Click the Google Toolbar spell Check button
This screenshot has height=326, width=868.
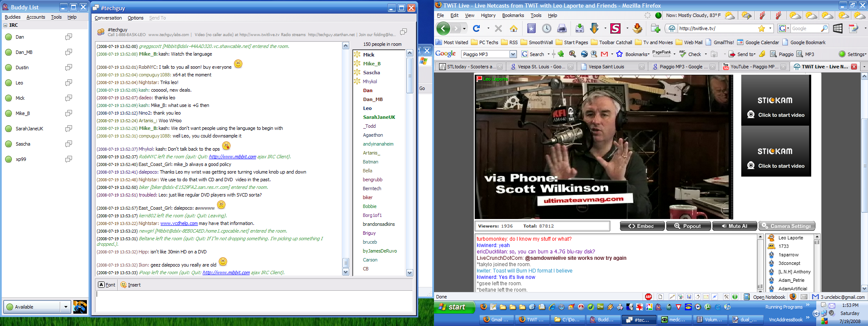tap(691, 54)
